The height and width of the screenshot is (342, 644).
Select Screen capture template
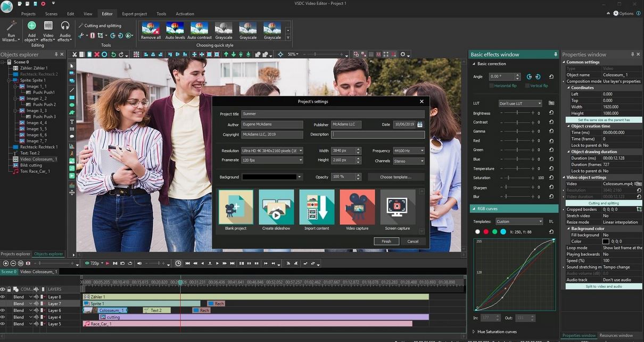[398, 210]
